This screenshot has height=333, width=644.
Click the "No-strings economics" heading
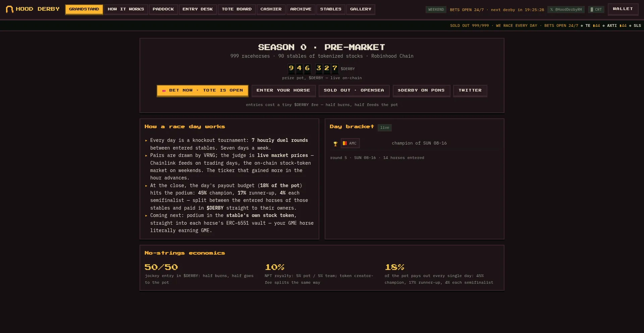pos(185,253)
